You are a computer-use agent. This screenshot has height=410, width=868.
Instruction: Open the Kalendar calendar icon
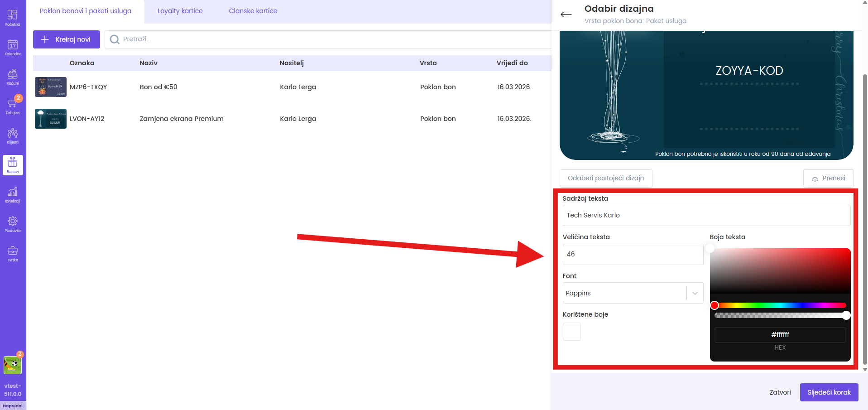(13, 47)
